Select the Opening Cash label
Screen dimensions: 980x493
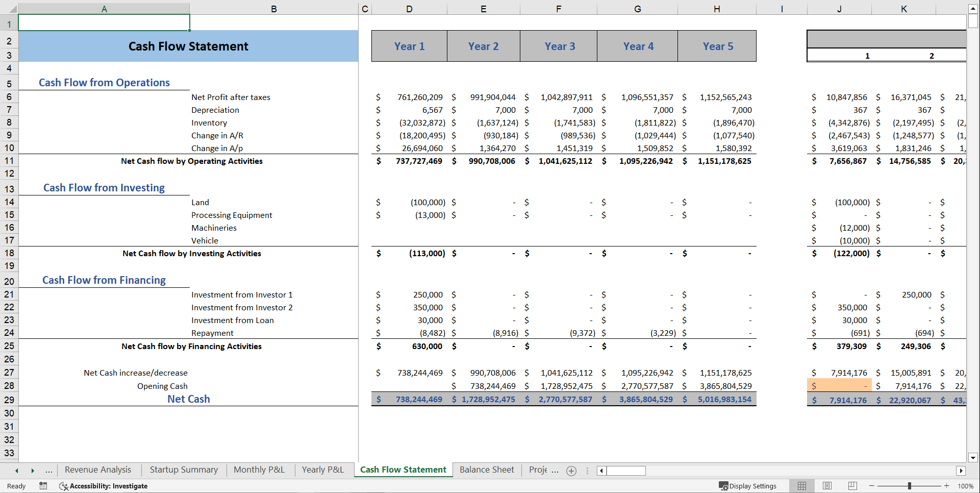(x=162, y=386)
